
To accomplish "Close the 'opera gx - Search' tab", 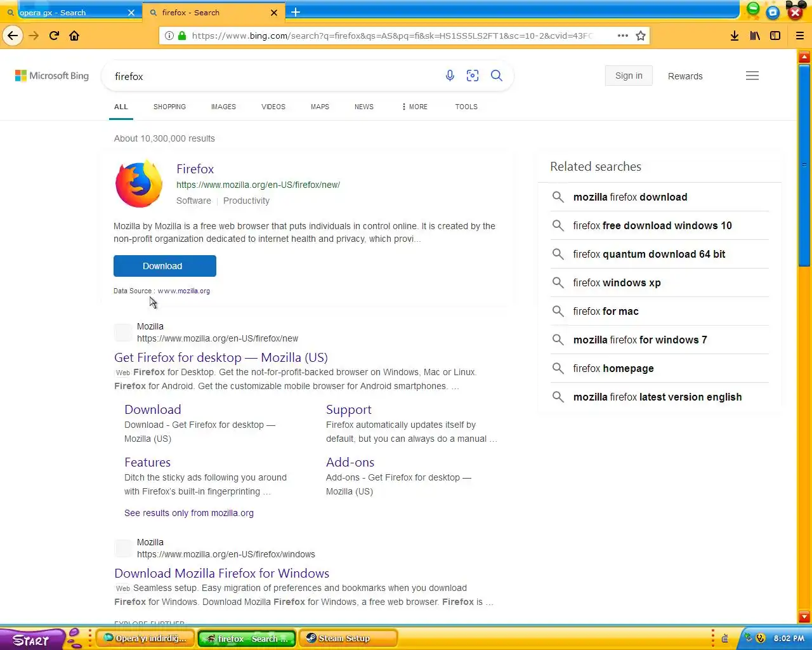I will coord(131,13).
